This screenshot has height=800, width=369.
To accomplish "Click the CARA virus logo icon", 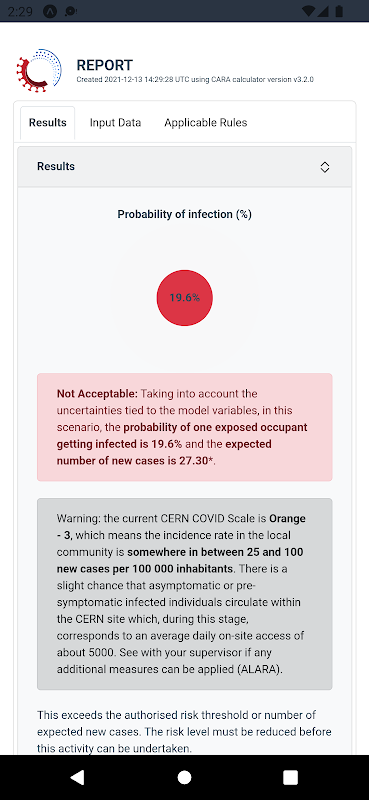I will (39, 71).
